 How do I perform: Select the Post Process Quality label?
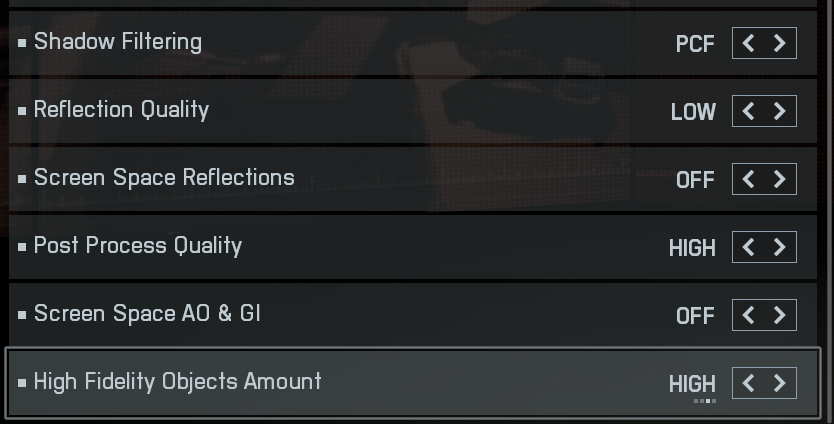point(138,246)
